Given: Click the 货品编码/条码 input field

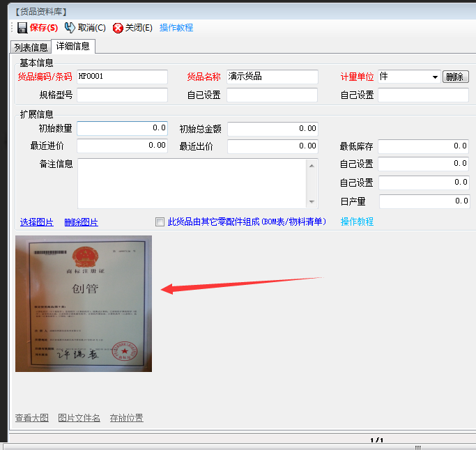Looking at the screenshot, I should 122,77.
